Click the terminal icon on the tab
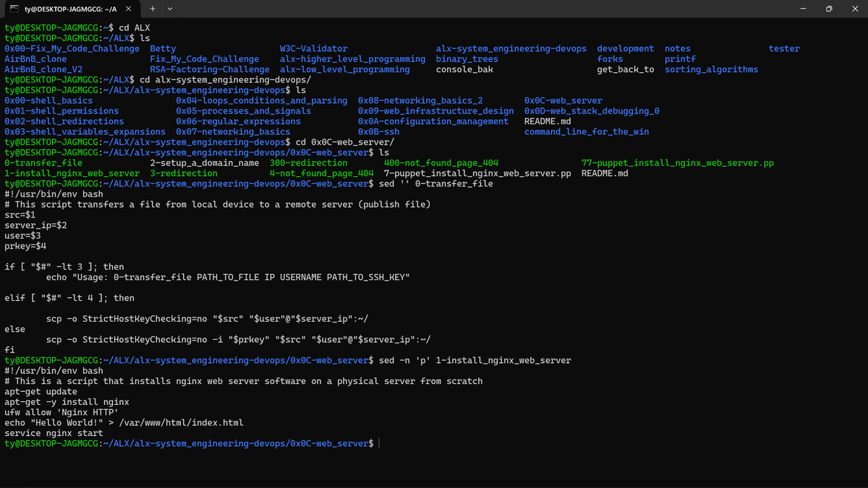Viewport: 868px width, 488px height. (14, 9)
